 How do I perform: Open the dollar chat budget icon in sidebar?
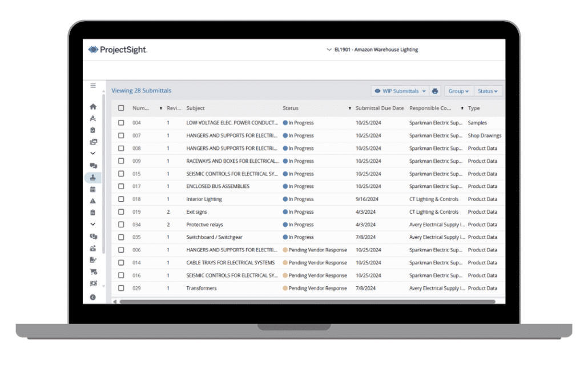pos(94,236)
